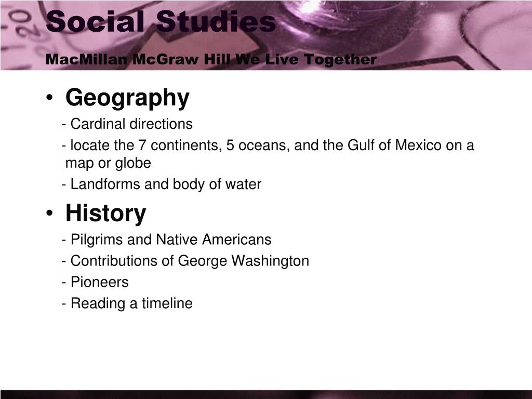This screenshot has width=532, height=399.
Task: Click '- Contributions of George Washington'
Action: pos(185,261)
